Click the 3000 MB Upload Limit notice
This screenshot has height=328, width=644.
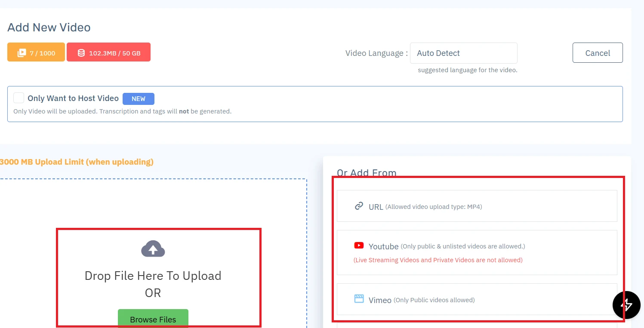pos(77,162)
